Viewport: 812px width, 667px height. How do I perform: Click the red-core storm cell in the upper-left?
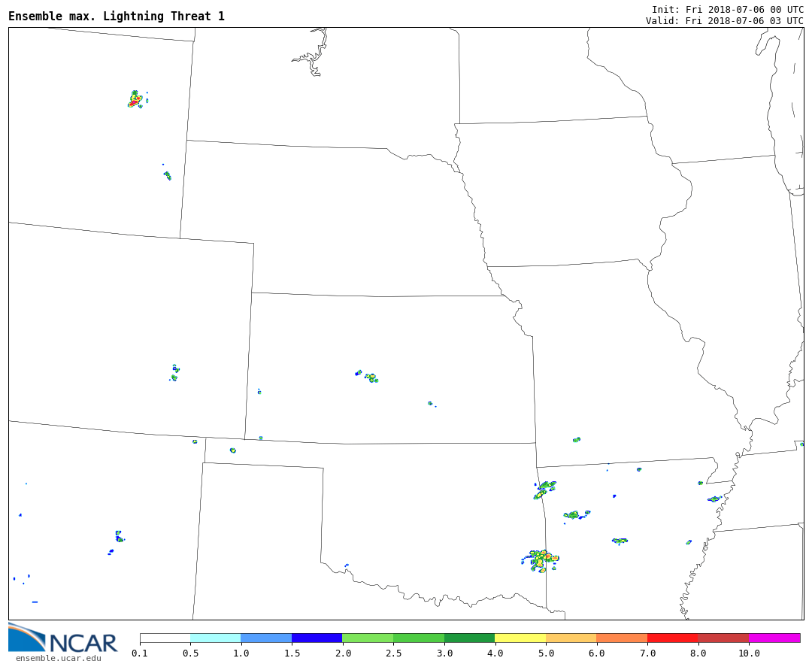(135, 100)
